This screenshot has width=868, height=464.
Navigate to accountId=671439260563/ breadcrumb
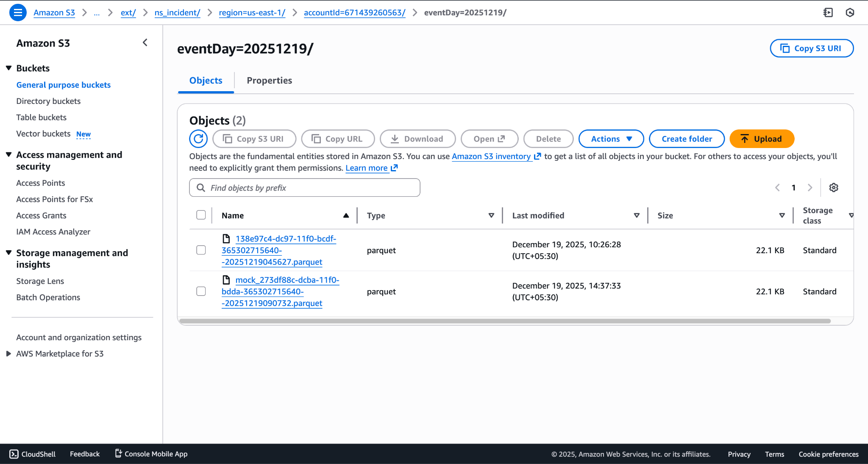(x=354, y=12)
